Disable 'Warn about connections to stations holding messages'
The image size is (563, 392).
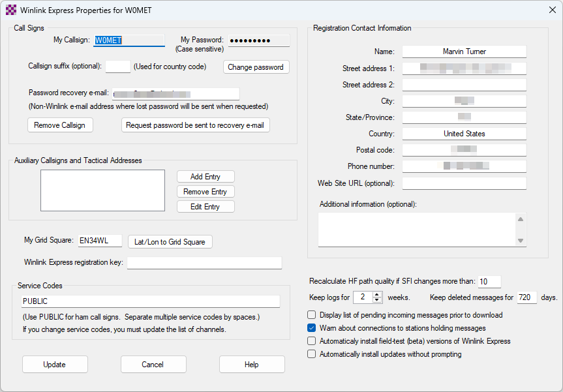point(311,328)
